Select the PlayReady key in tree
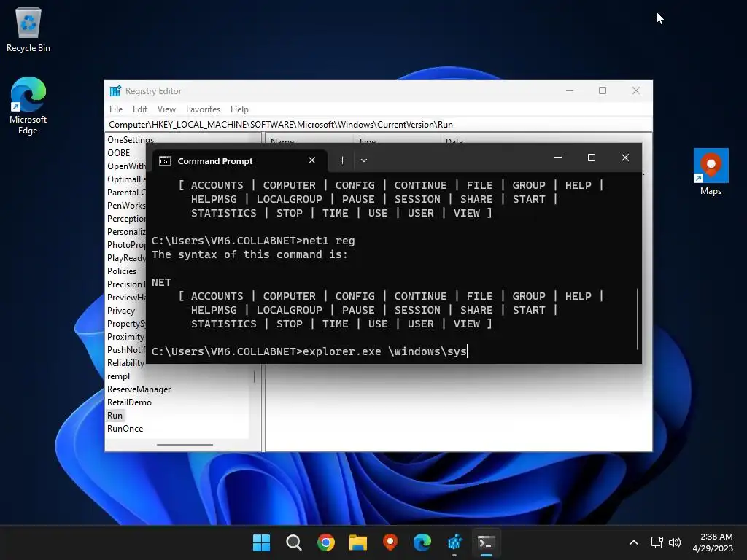 [x=125, y=257]
